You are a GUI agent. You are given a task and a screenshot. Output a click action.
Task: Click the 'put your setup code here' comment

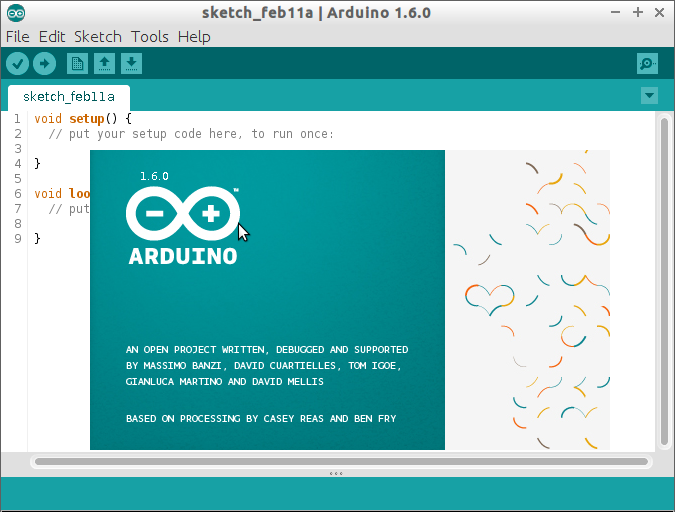tap(191, 134)
